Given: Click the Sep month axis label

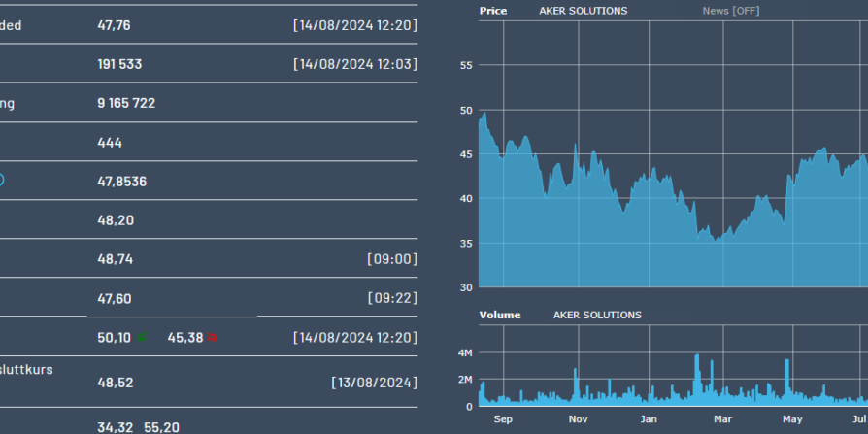Looking at the screenshot, I should [503, 419].
